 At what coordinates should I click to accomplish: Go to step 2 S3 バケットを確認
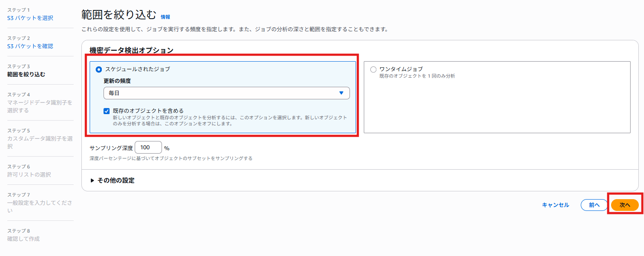[30, 46]
